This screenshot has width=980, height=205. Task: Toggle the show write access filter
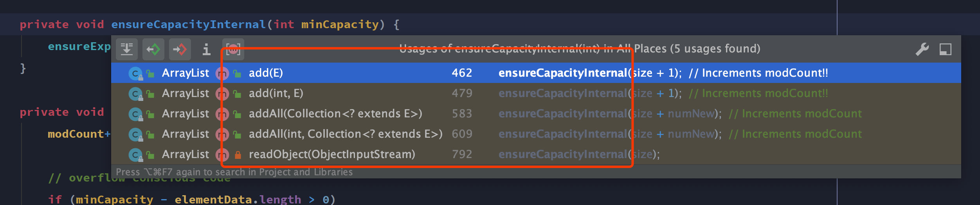(x=180, y=49)
